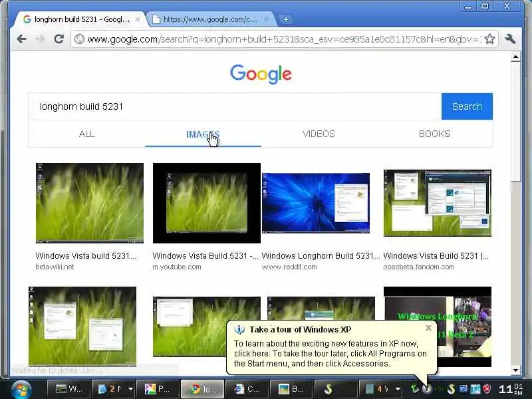Click the blue Search button

[467, 106]
